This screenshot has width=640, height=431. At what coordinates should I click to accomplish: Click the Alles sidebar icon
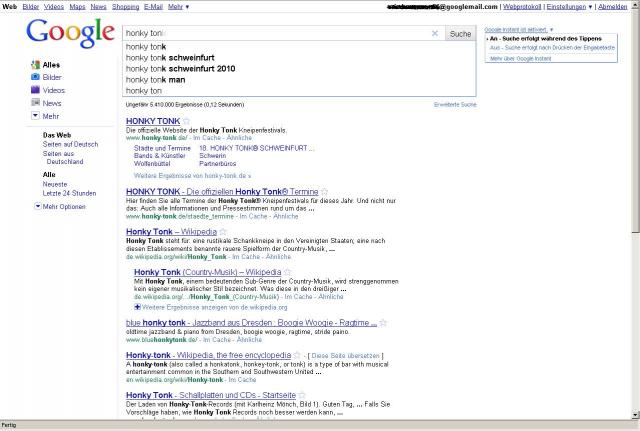tap(36, 64)
